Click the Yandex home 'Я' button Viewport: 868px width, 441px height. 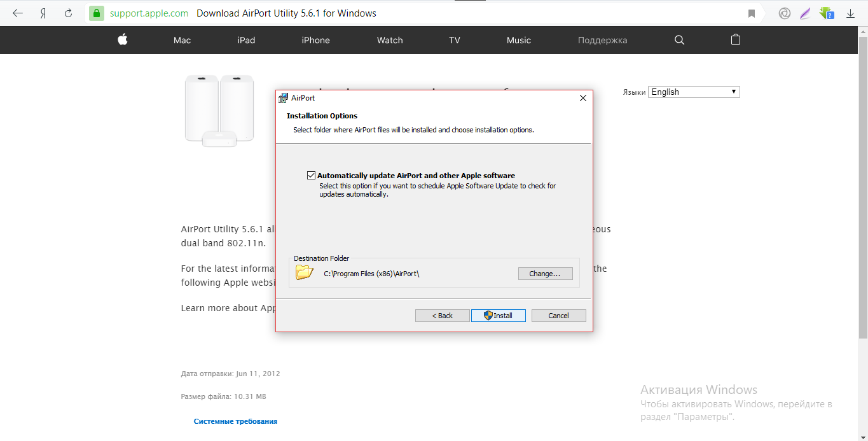click(x=43, y=13)
